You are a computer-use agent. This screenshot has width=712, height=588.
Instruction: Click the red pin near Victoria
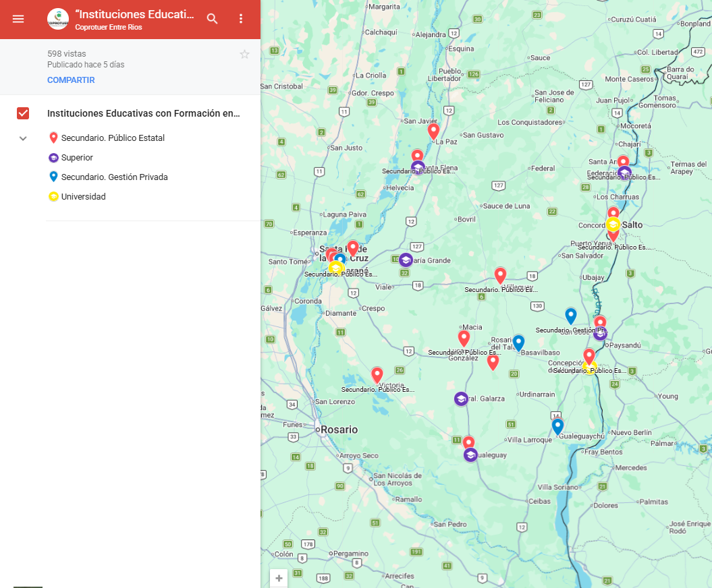[377, 375]
